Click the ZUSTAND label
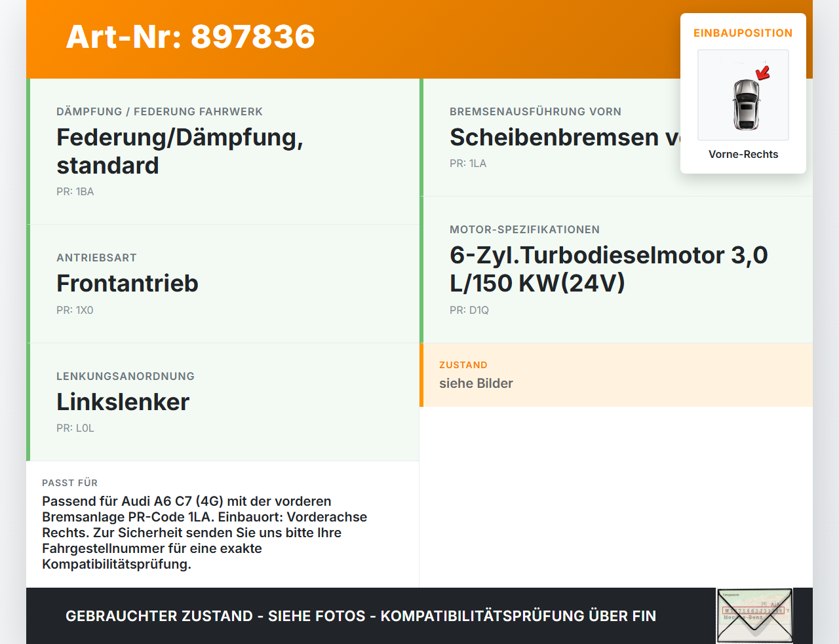This screenshot has width=839, height=644. pyautogui.click(x=463, y=366)
